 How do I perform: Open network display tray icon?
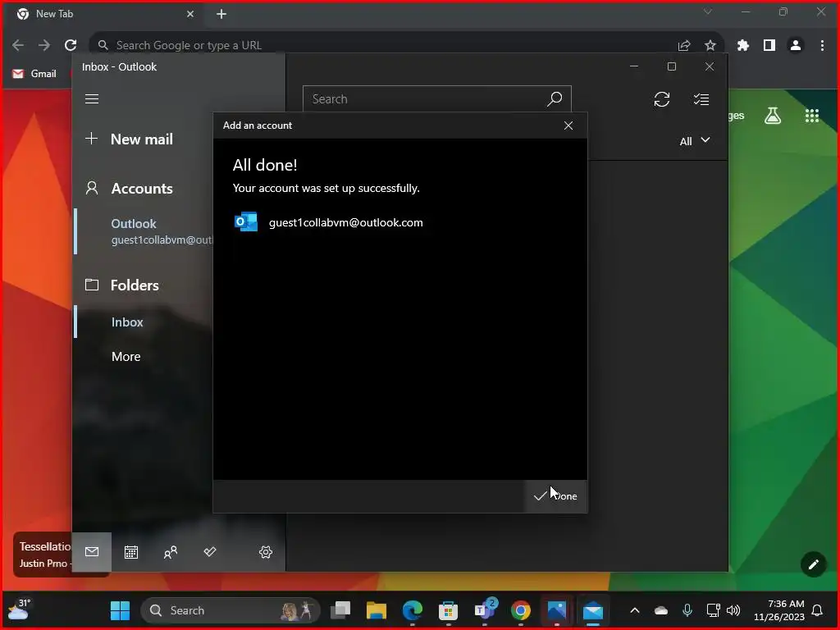pos(713,610)
